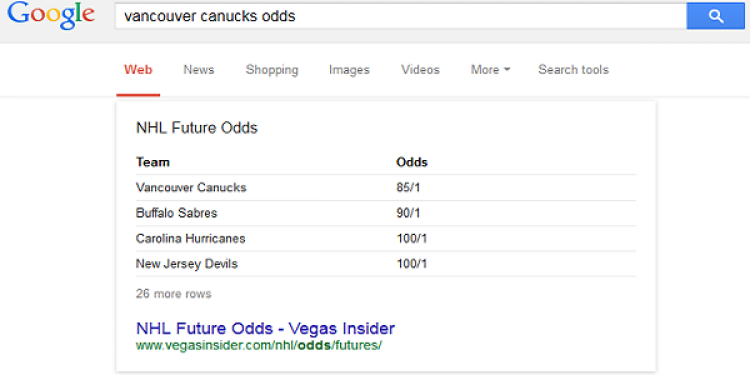The width and height of the screenshot is (750, 375).
Task: Open the Shopping tab
Action: click(x=272, y=70)
